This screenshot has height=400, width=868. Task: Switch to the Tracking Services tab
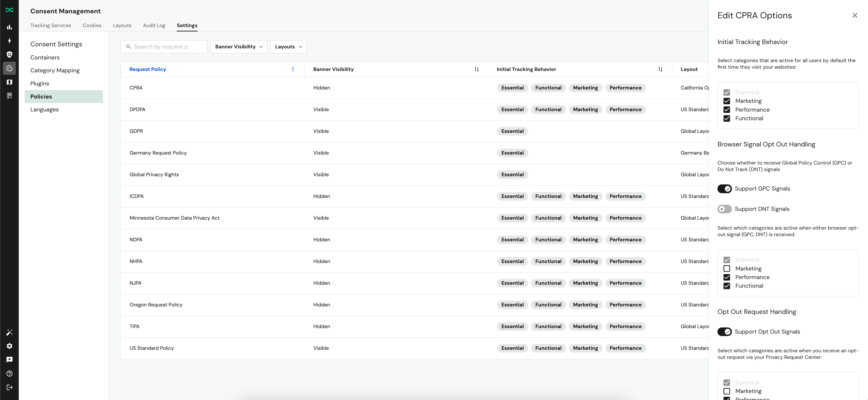(51, 26)
